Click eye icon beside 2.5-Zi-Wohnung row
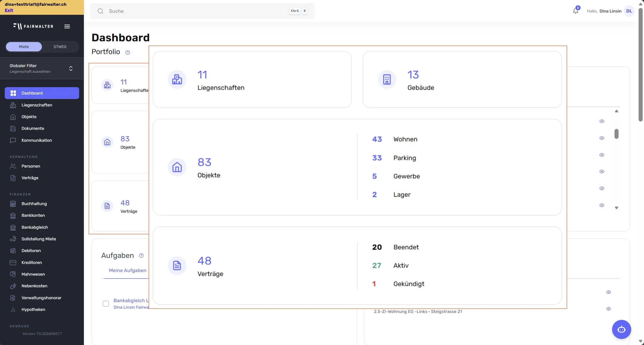 coord(608,309)
